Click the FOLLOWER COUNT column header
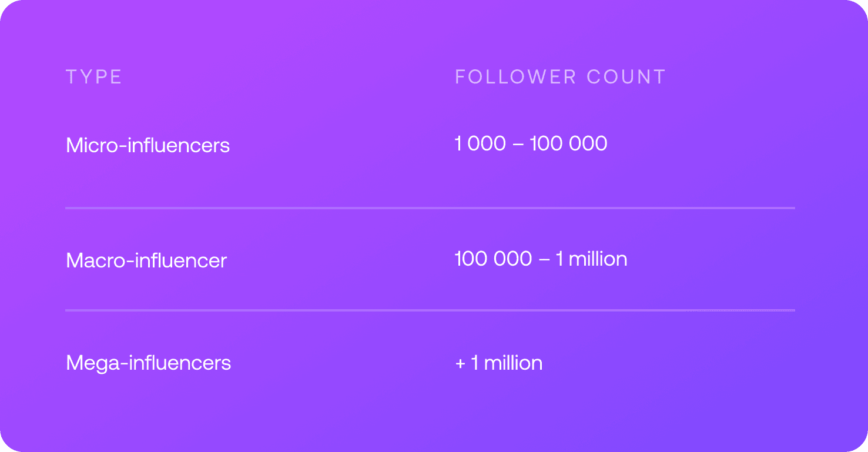The image size is (868, 452). (560, 77)
